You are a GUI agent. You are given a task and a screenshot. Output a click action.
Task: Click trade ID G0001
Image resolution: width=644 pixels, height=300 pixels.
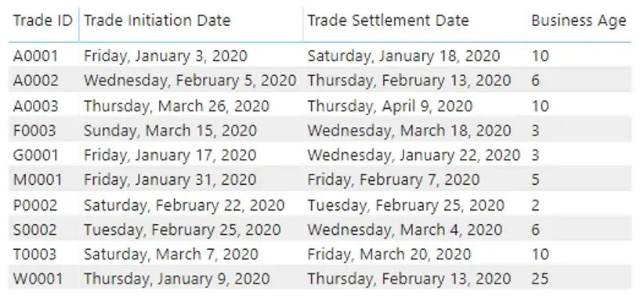[36, 155]
